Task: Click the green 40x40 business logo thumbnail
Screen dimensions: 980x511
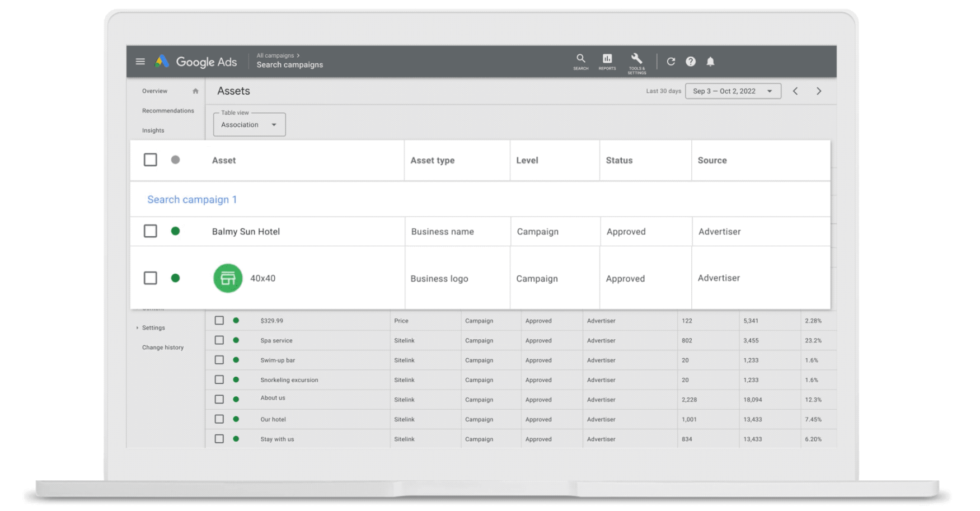Action: [228, 278]
